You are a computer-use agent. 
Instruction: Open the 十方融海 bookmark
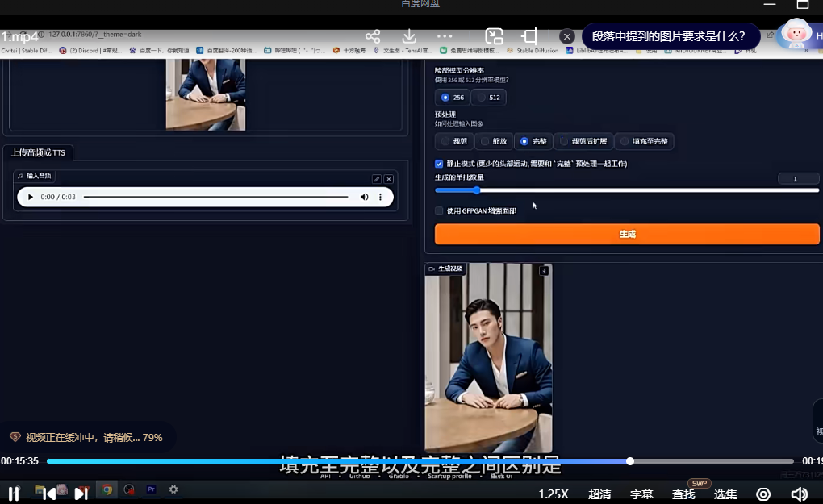point(349,51)
